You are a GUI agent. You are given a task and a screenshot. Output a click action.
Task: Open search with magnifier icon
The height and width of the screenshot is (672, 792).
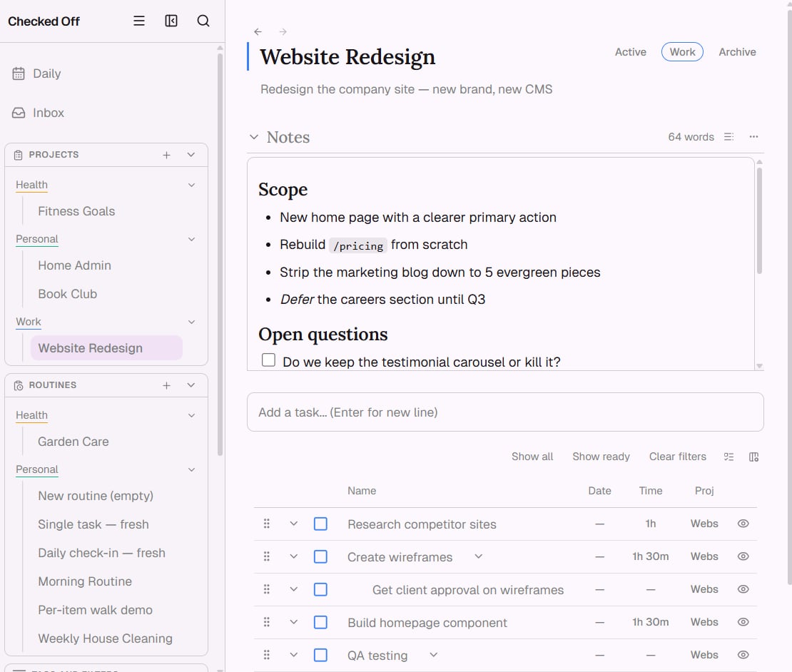pyautogui.click(x=203, y=21)
